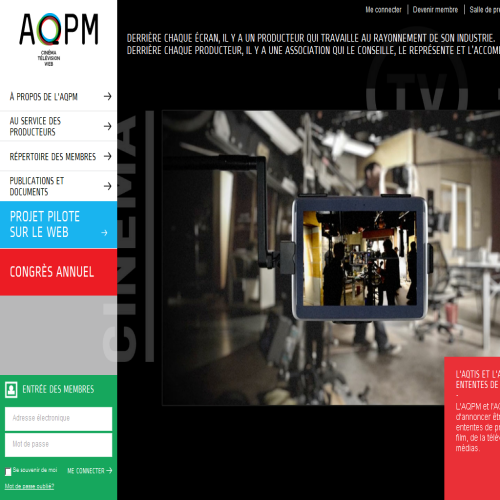Click Devenir membre link
Viewport: 500px width, 500px height.
coord(435,10)
